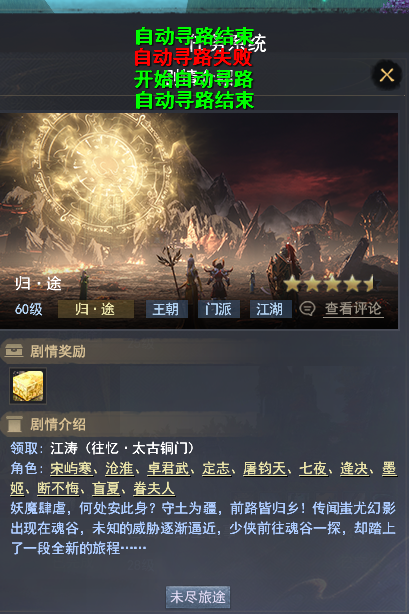Open 查看评论 link
This screenshot has width=409, height=614.
click(353, 309)
